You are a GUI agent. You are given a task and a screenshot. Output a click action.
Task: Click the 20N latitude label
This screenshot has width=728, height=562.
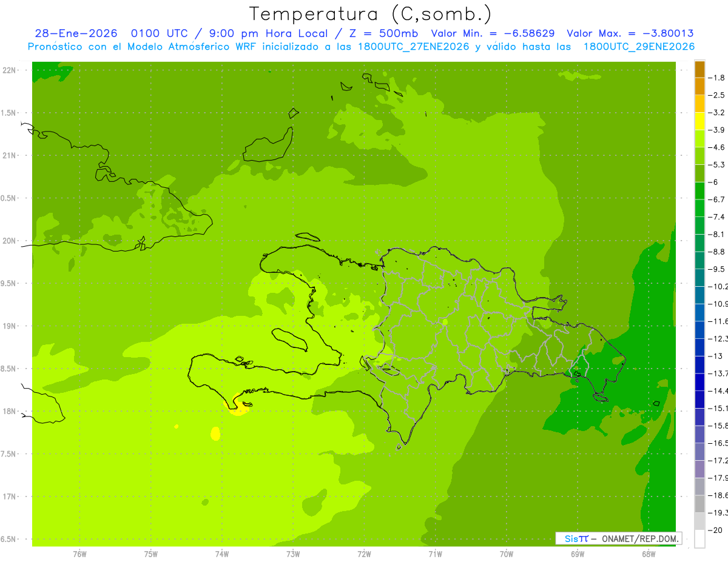[x=10, y=241]
